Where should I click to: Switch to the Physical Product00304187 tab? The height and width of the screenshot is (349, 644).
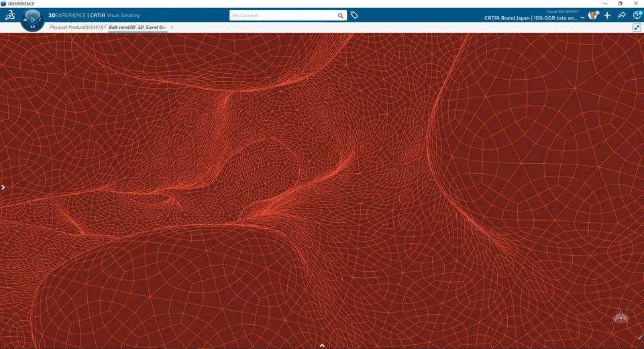pos(78,27)
